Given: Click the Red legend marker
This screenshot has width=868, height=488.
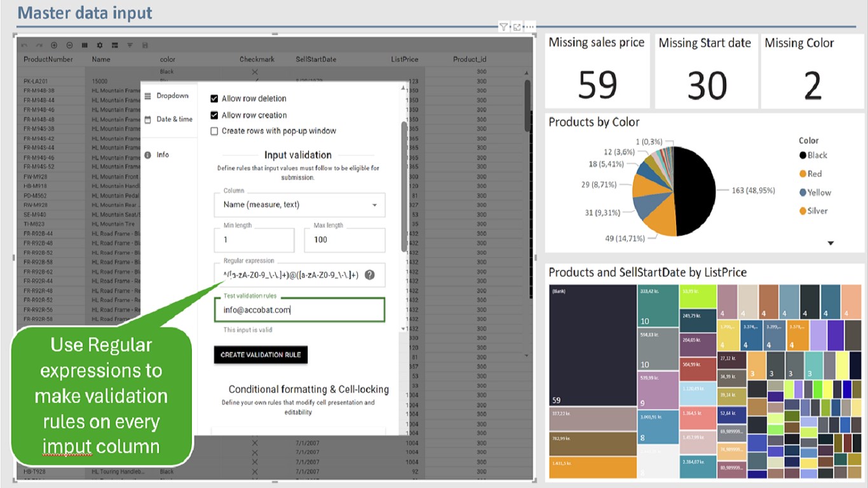Looking at the screenshot, I should (803, 174).
